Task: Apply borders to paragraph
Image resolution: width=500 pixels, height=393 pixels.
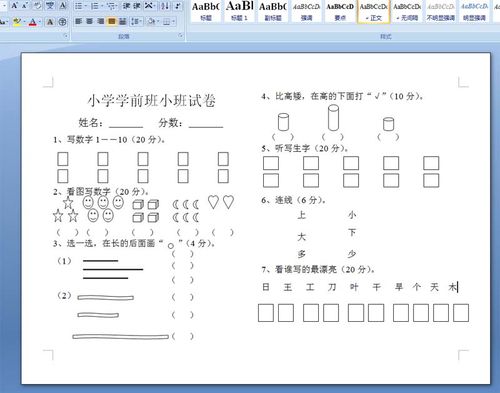Action: coord(166,22)
